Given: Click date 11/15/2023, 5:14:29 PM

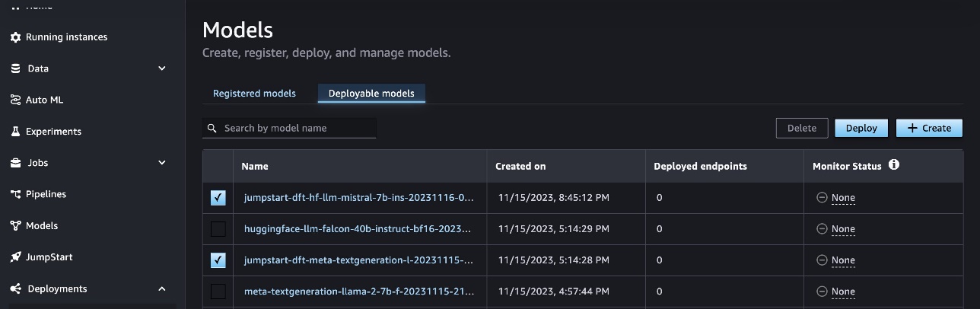Looking at the screenshot, I should click(552, 228).
